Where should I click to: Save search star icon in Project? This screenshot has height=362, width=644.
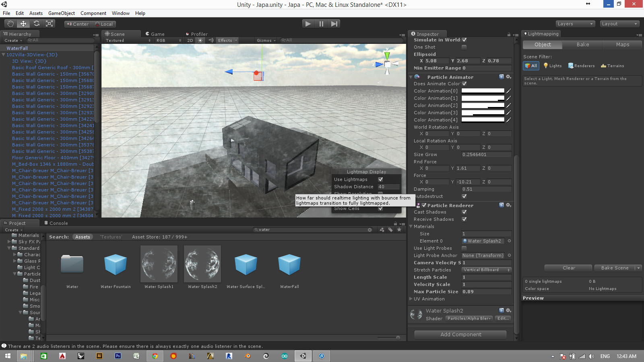coord(399,230)
